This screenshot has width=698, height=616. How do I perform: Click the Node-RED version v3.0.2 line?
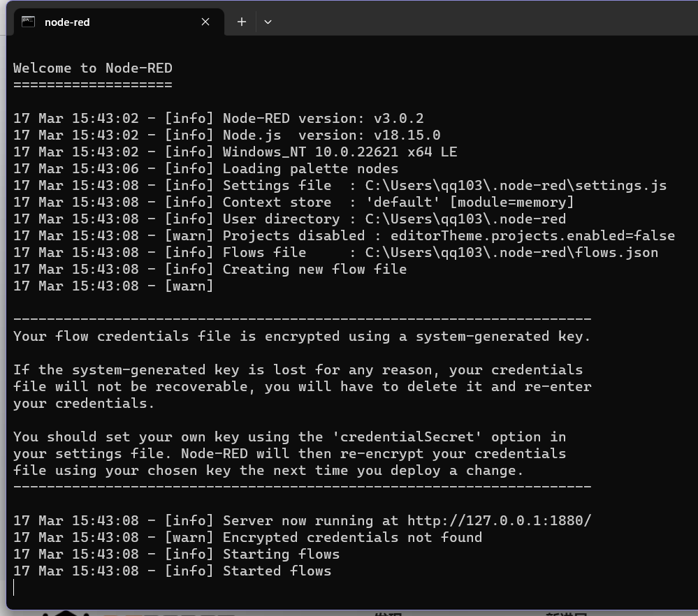219,119
